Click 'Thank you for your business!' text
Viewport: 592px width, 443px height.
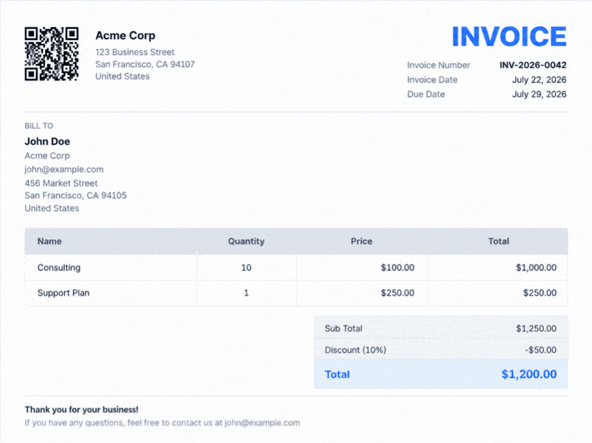click(x=82, y=410)
